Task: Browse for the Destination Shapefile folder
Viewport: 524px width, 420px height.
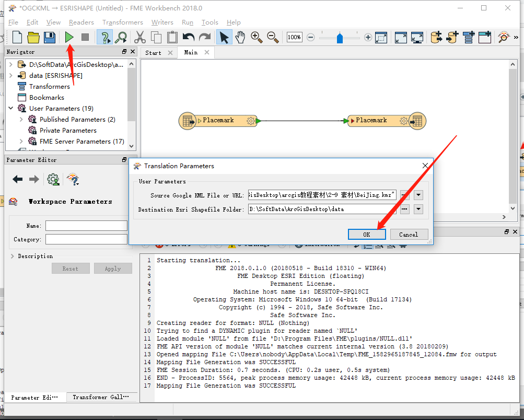Action: (405, 209)
